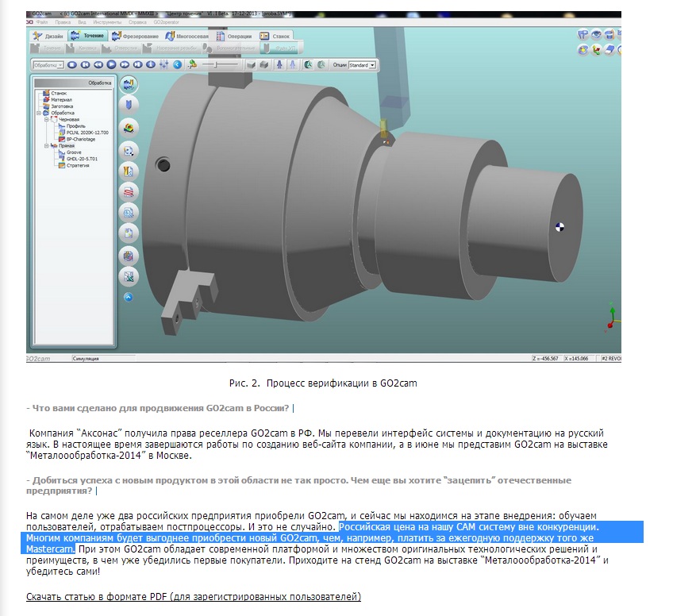Open the Скачать статью в формате PDF link
Image resolution: width=696 pixels, height=616 pixels.
[x=194, y=596]
